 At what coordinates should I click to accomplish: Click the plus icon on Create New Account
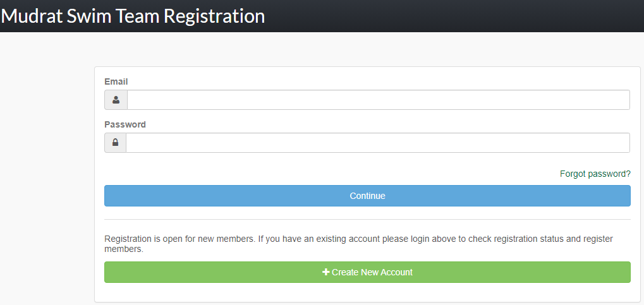[x=326, y=272]
